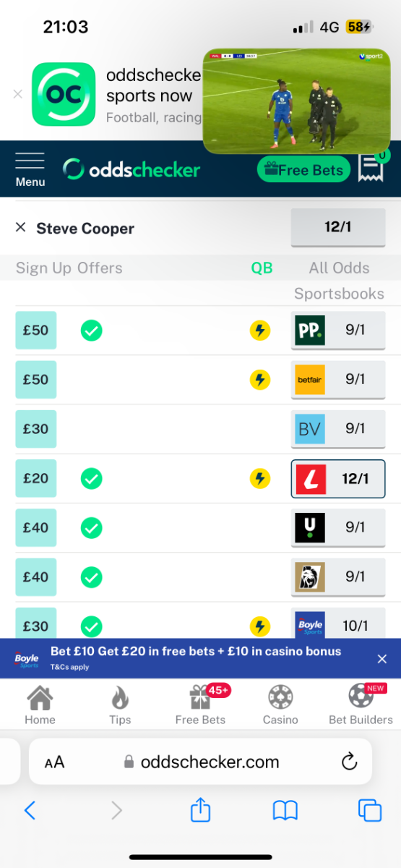Collapse Steve Cooper selection with X

pos(20,228)
